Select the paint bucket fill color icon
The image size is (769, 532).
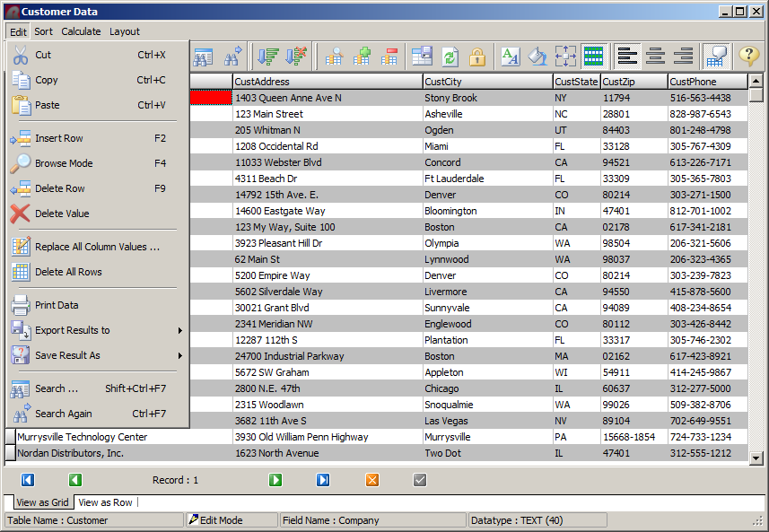point(537,57)
